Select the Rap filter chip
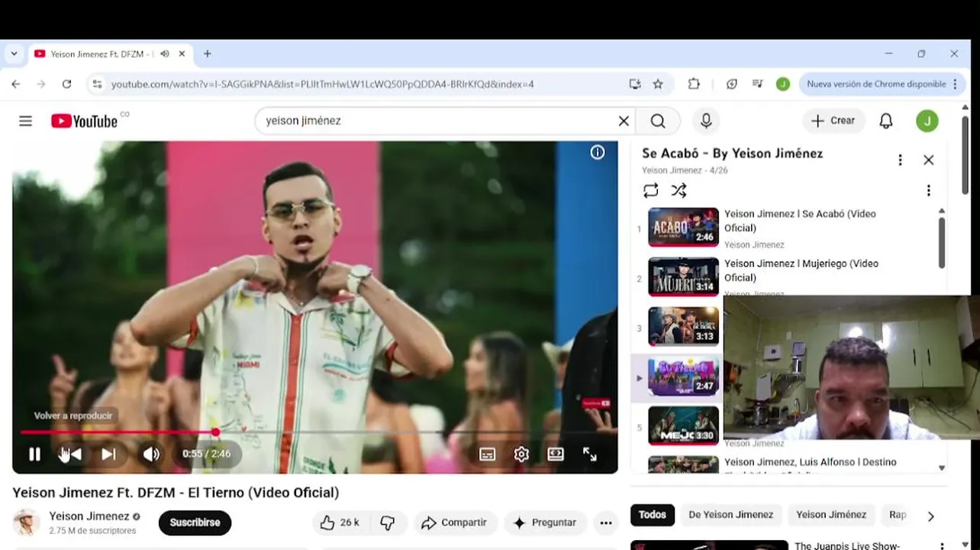980x550 pixels. pos(898,515)
